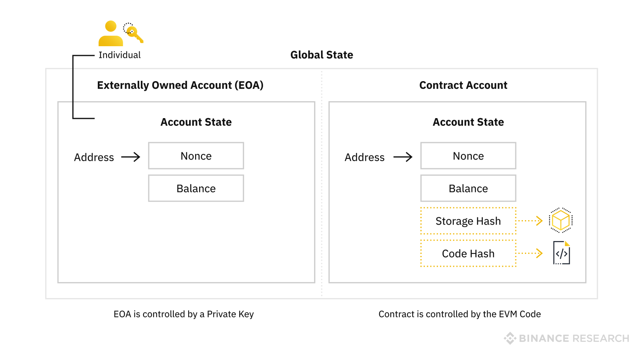644x362 pixels.
Task: Click the Binance Research logo
Action: click(x=566, y=338)
